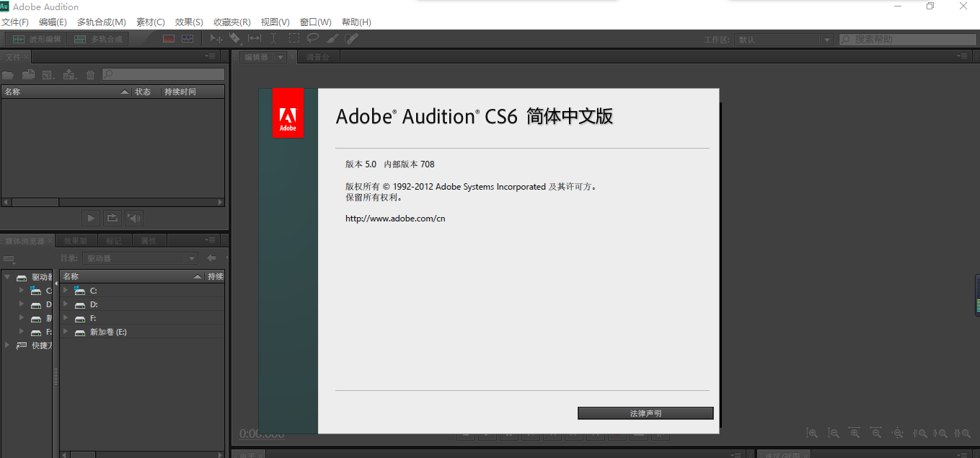The width and height of the screenshot is (980, 458).
Task: Open the drive-type filter dropdown icon
Action: (9, 259)
